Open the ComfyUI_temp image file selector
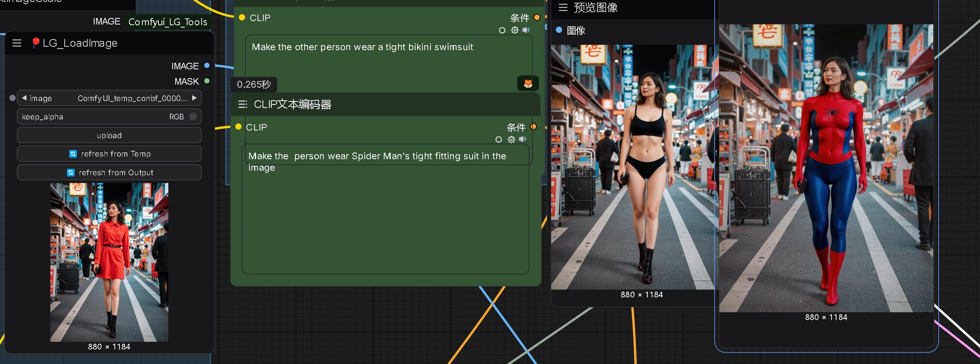980x364 pixels. (x=132, y=98)
